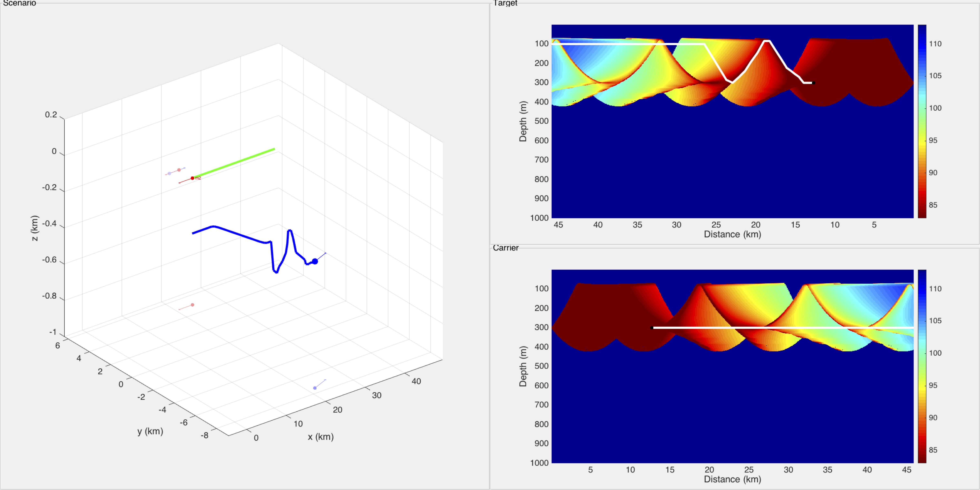Click the green track line in Scenario
Viewport: 980px width, 490px height.
coord(234,163)
